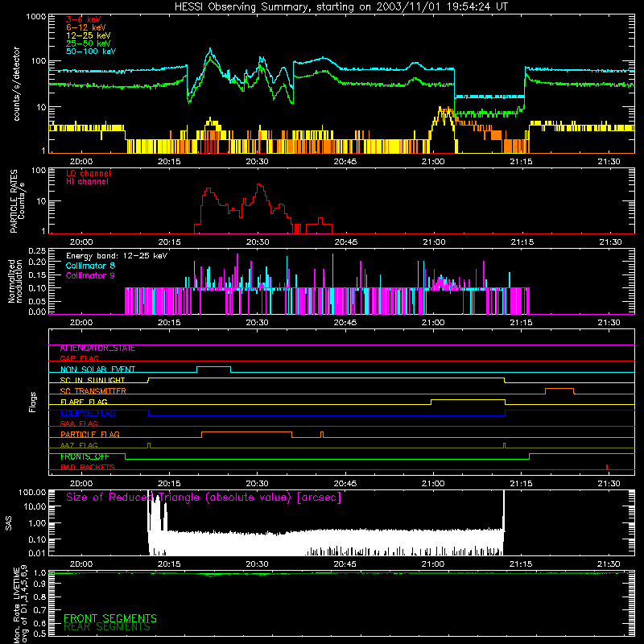Click the ATTENUATOR_STATE flag label

(x=97, y=349)
